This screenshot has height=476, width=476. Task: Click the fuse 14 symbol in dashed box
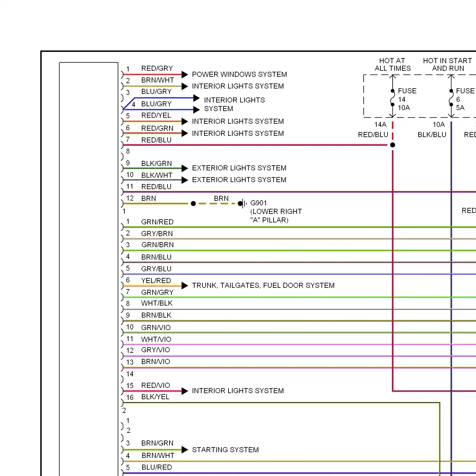393,97
